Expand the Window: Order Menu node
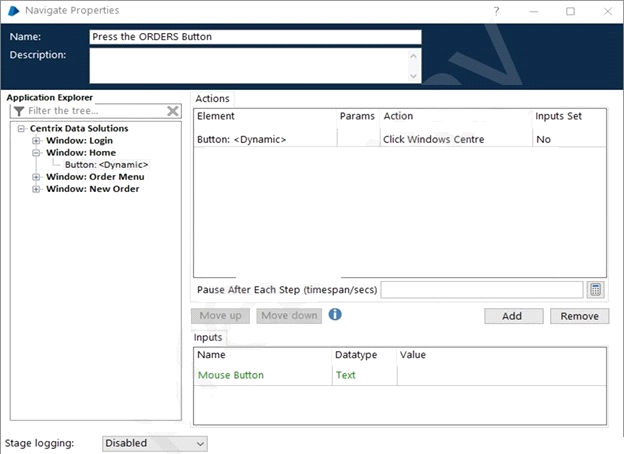The height and width of the screenshot is (454, 624). click(x=36, y=177)
